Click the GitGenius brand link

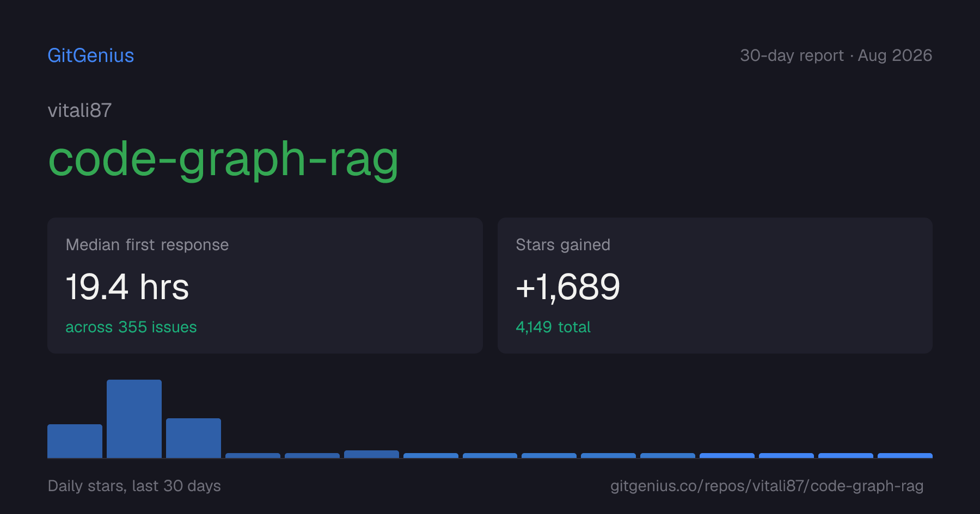91,55
